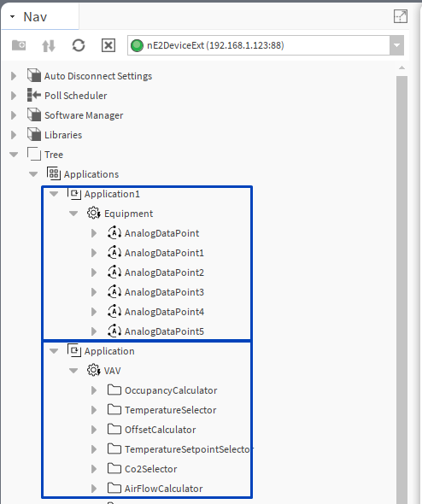Viewport: 422px width, 504px height.
Task: Click the nE2DeviceExt connection field text
Action: 215,45
